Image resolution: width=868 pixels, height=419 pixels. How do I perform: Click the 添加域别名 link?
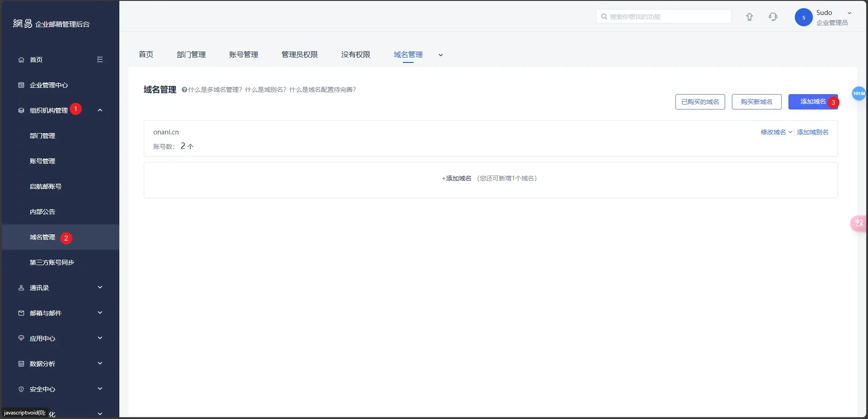coord(812,132)
